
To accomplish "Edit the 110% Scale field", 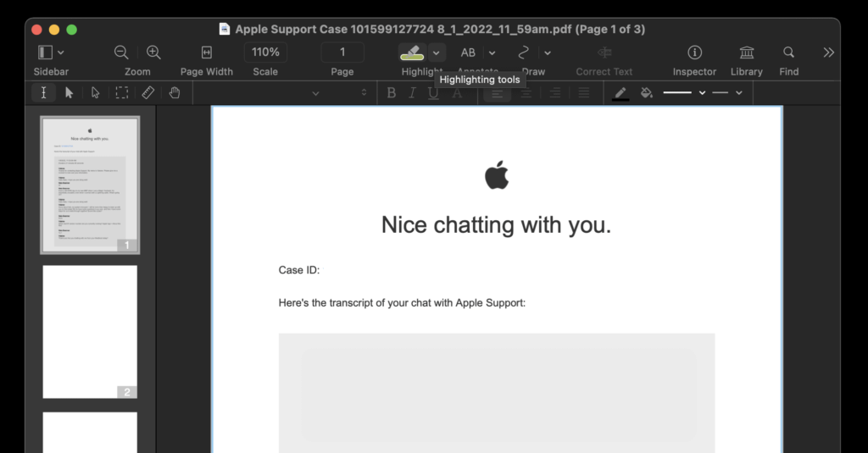I will coord(265,52).
